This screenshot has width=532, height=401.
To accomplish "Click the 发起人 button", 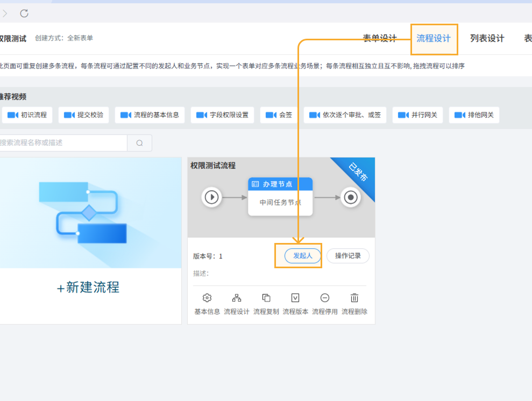I will [x=303, y=255].
